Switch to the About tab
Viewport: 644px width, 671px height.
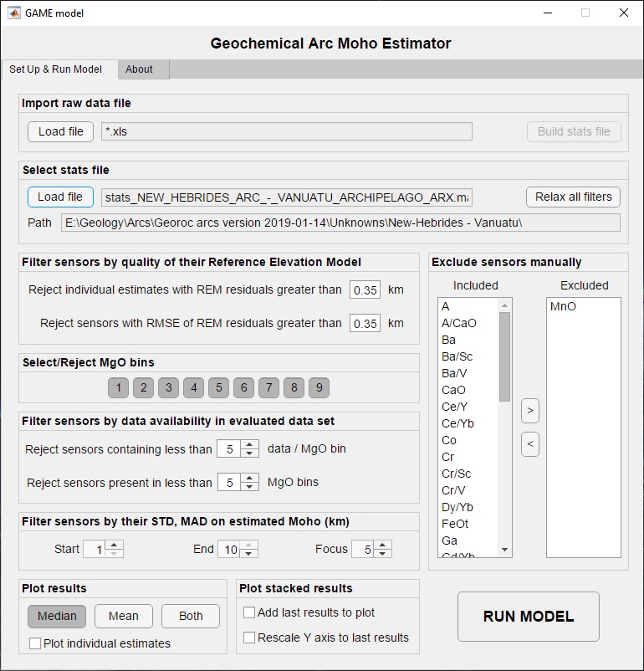coord(140,69)
